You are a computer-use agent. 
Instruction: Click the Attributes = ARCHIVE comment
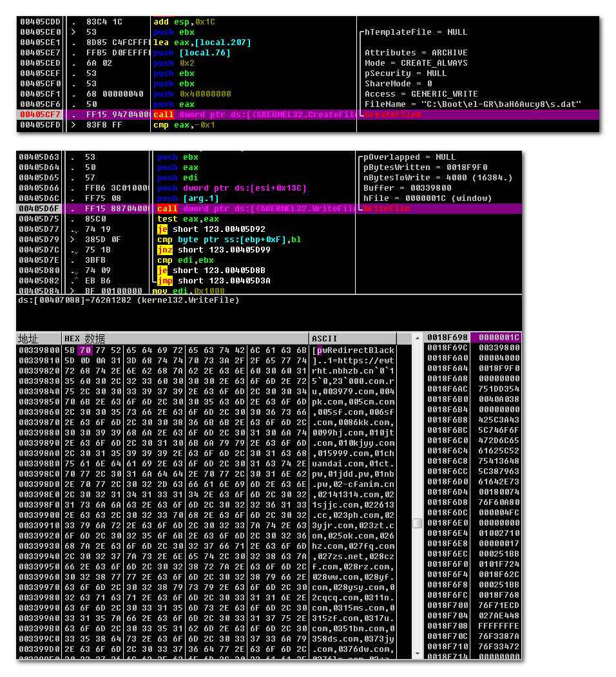click(416, 53)
